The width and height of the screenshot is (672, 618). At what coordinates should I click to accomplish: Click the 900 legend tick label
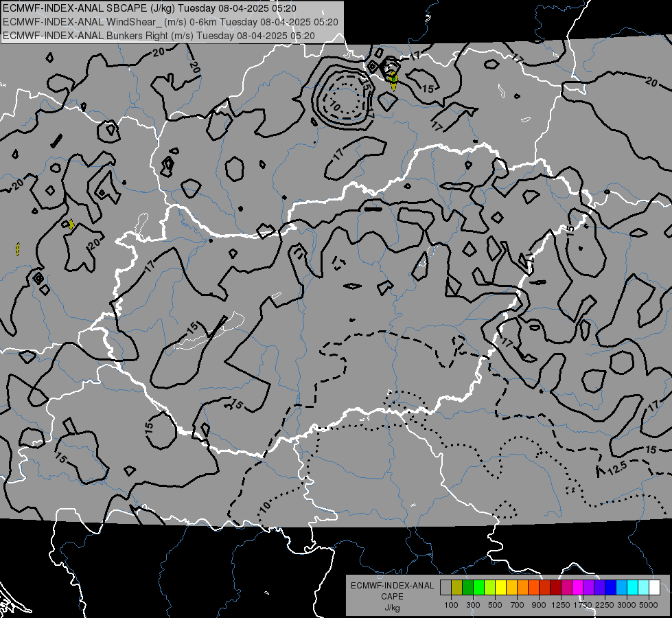539,605
